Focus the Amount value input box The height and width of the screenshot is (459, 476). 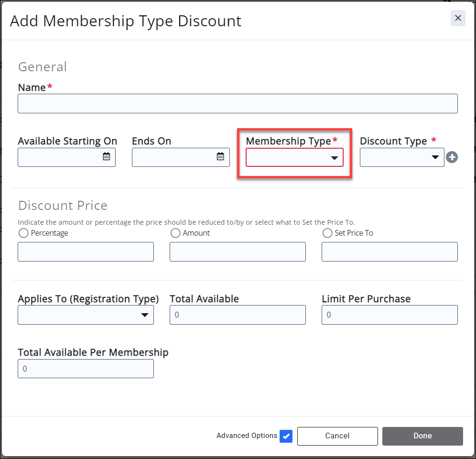pos(238,252)
